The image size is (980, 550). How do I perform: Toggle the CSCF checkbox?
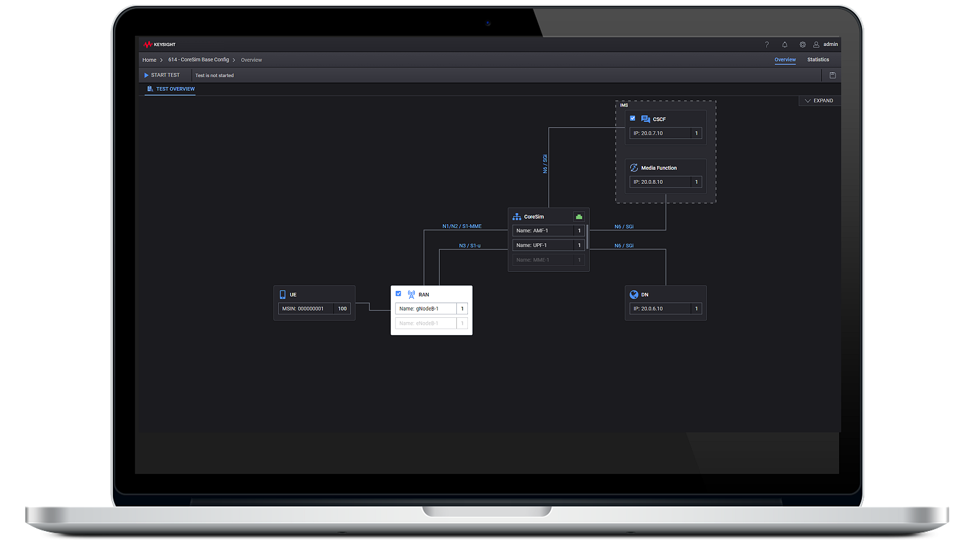(633, 118)
